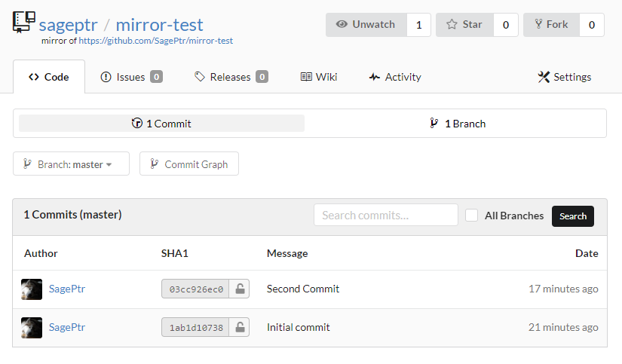Open SagePtr avatar on Initial commit row
The image size is (622, 364).
point(32,328)
